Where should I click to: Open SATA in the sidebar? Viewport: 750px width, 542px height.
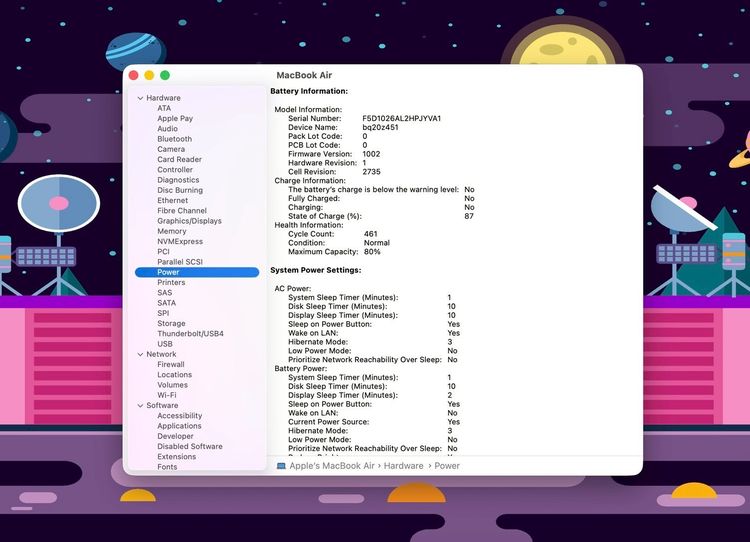click(x=166, y=303)
